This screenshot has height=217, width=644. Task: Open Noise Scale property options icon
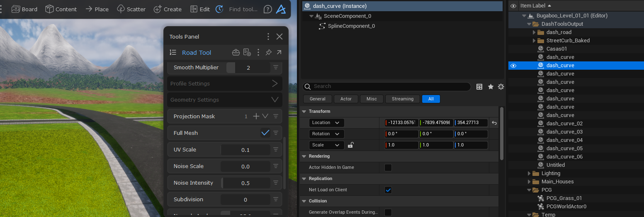(276, 166)
